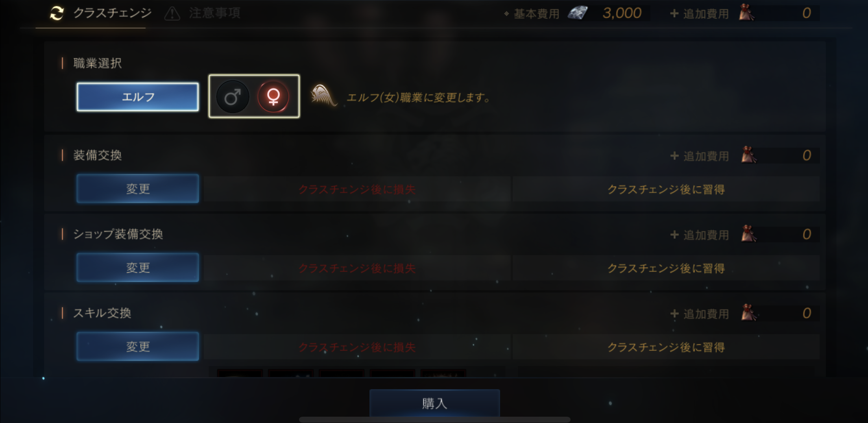Click 変更 under 装備交換
Viewport: 868px width, 423px height.
(138, 189)
